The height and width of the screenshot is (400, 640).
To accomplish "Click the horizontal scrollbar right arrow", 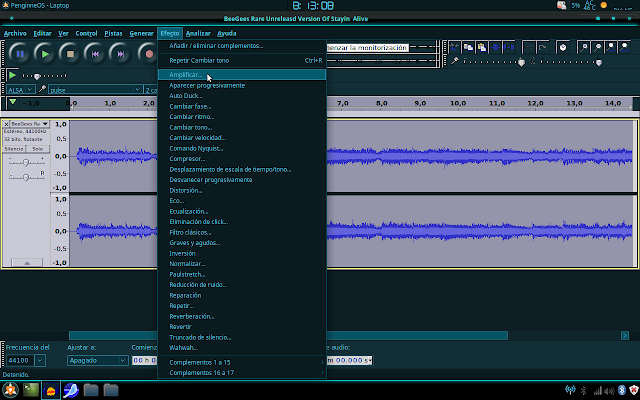I will tap(625, 336).
